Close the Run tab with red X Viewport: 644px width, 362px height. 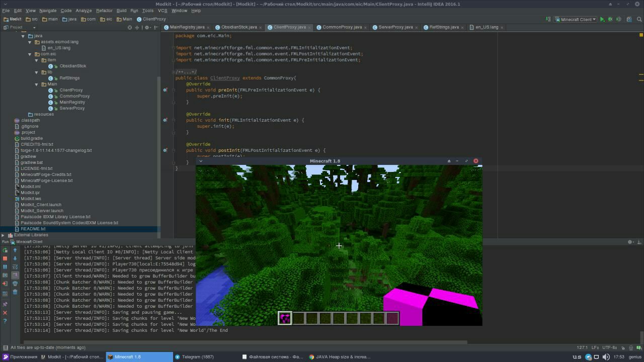[5, 313]
